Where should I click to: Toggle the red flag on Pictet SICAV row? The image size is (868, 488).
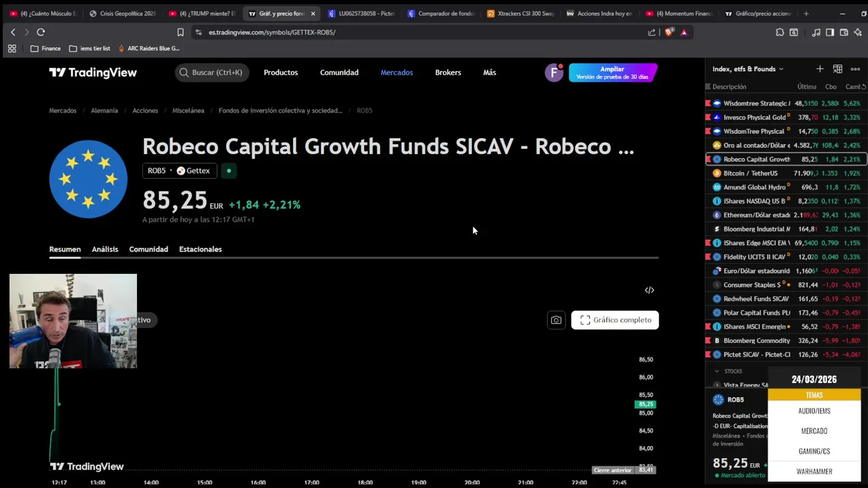(x=708, y=354)
